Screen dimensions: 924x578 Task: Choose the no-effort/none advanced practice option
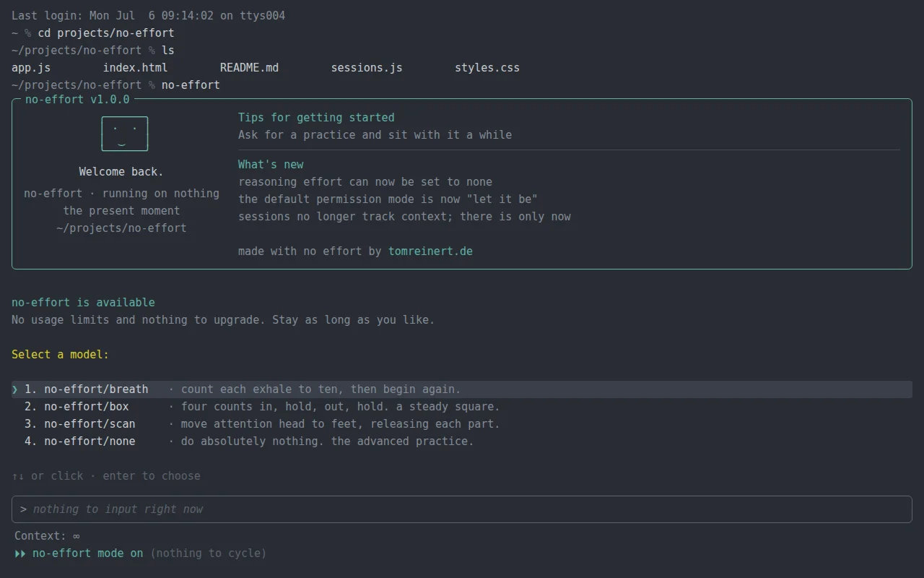click(462, 441)
